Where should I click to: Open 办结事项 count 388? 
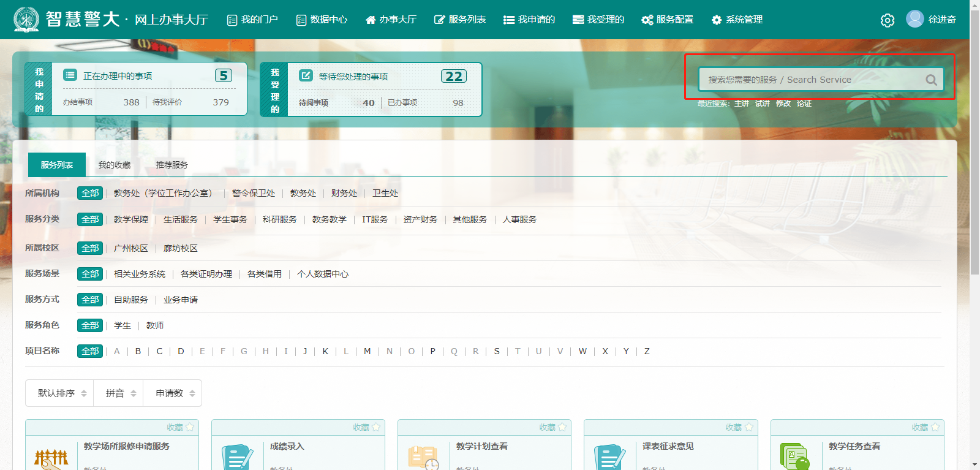(132, 102)
